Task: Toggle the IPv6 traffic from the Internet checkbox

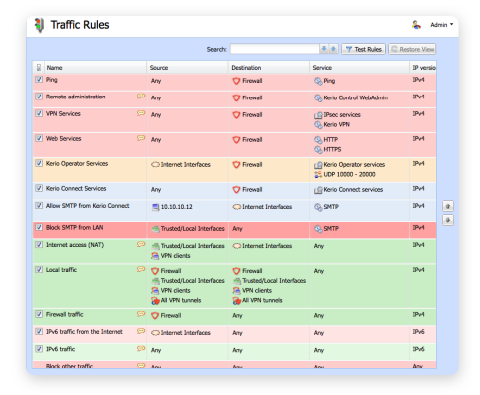Action: 39,331
